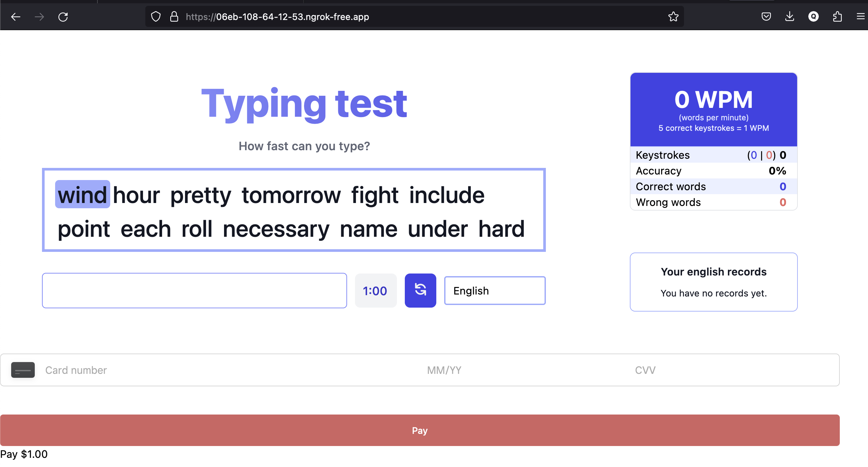Open the Pocket save icon

point(766,17)
